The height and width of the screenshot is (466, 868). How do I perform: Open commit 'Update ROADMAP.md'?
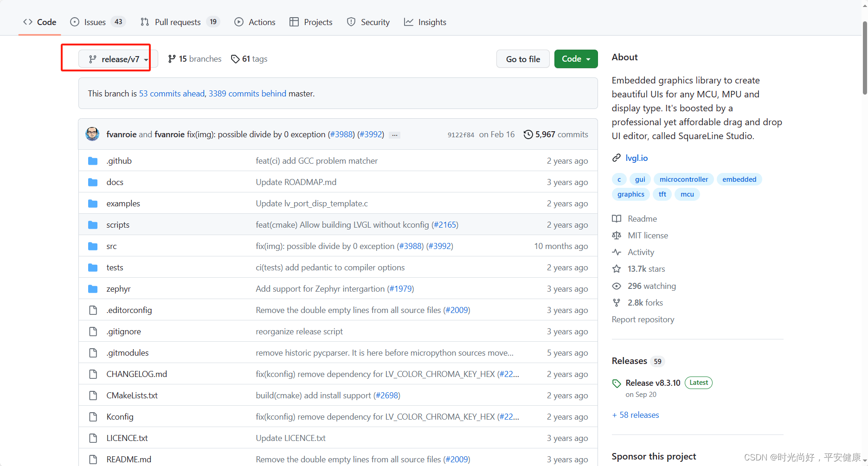pyautogui.click(x=296, y=182)
